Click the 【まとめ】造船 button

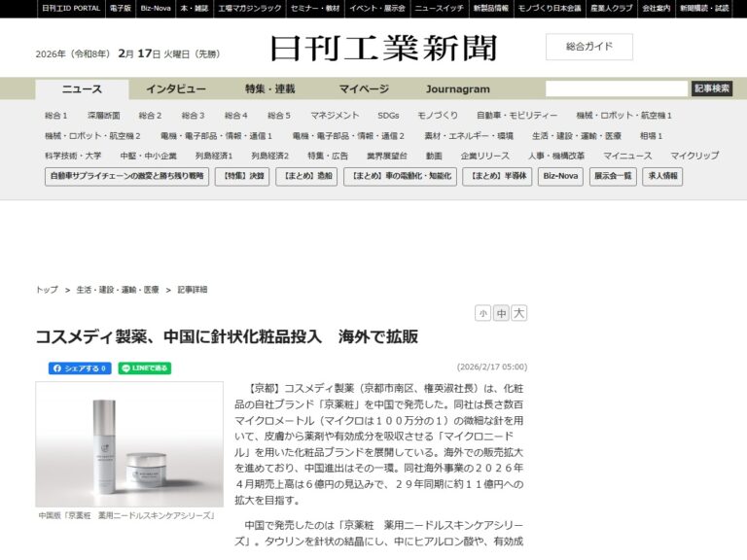(306, 176)
